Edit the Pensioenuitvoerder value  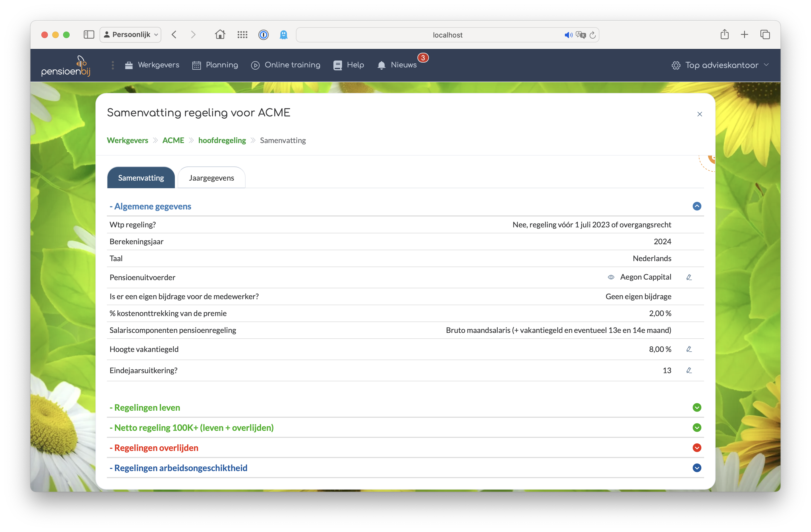[x=689, y=277]
